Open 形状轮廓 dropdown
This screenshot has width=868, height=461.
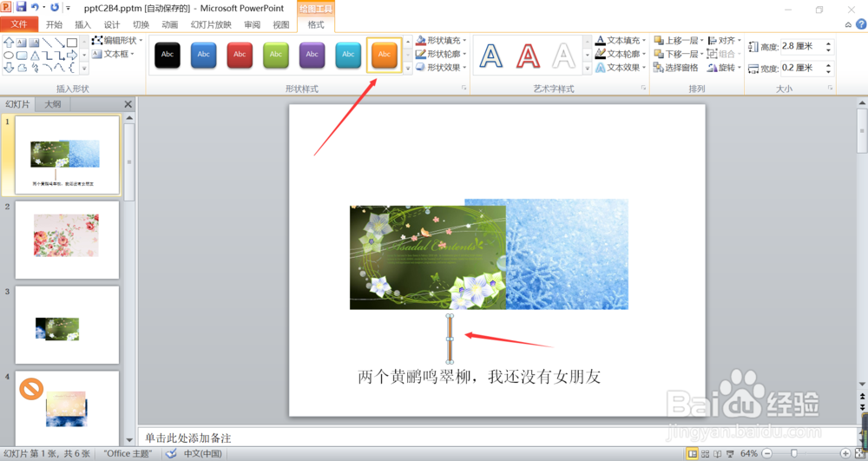pyautogui.click(x=441, y=54)
